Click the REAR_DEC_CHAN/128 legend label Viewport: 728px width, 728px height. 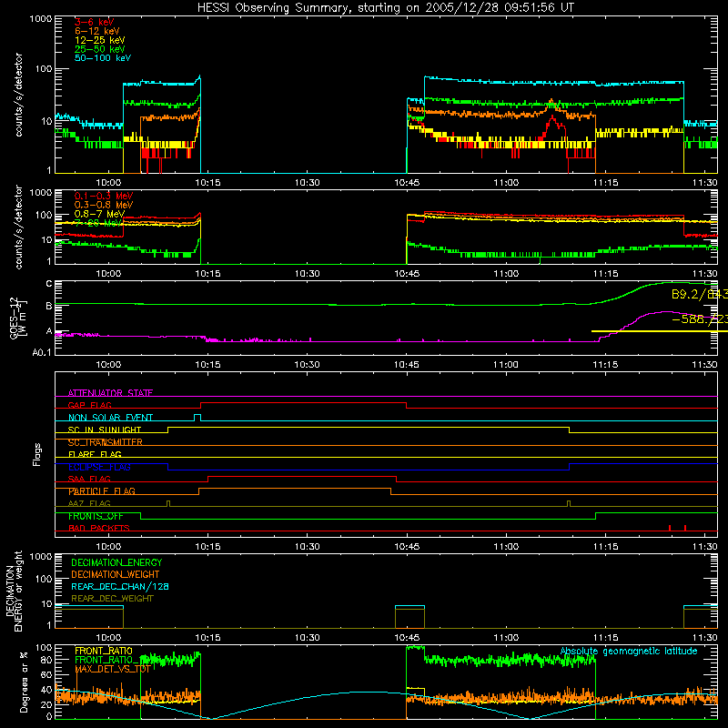120,586
